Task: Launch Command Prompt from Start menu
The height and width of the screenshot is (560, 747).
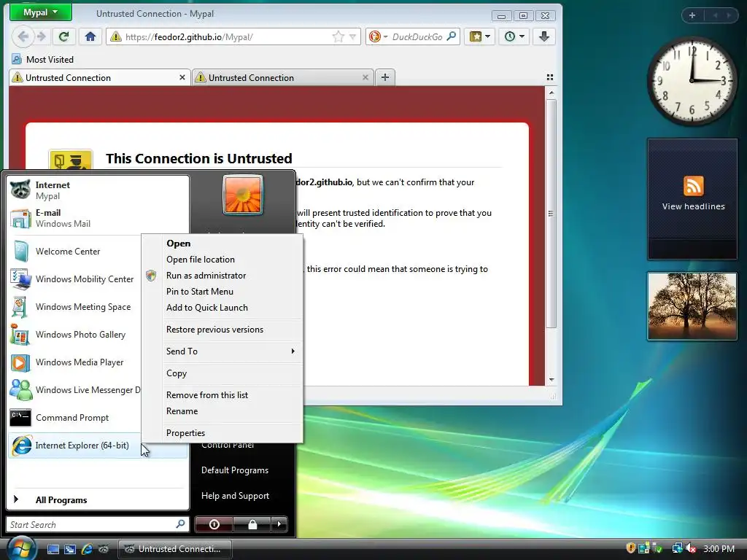Action: 75,418
